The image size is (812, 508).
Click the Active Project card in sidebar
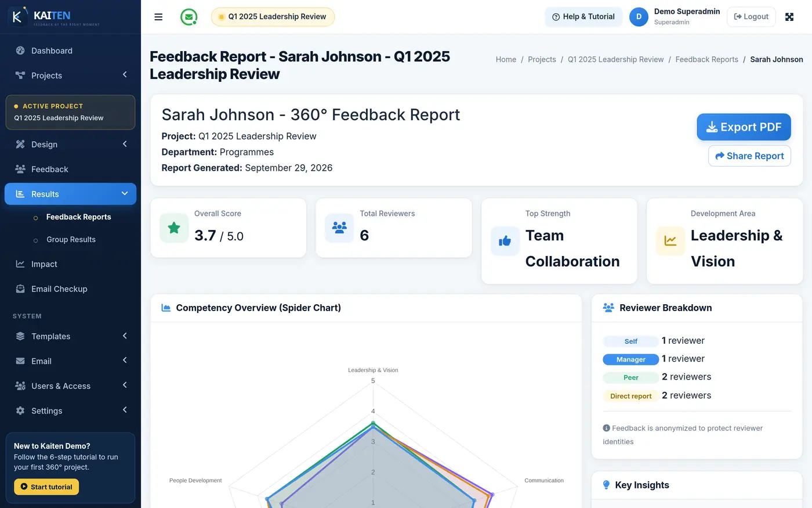pos(70,112)
